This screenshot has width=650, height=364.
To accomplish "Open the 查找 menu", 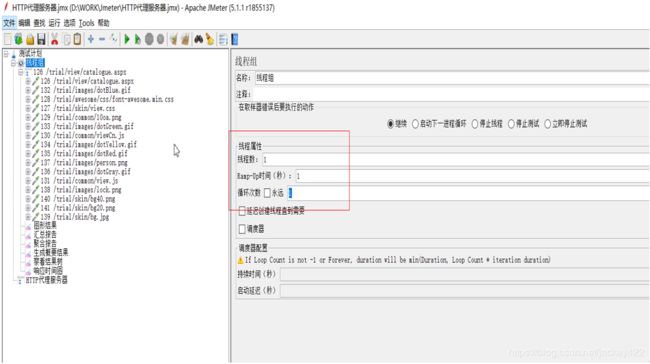I will pos(39,23).
